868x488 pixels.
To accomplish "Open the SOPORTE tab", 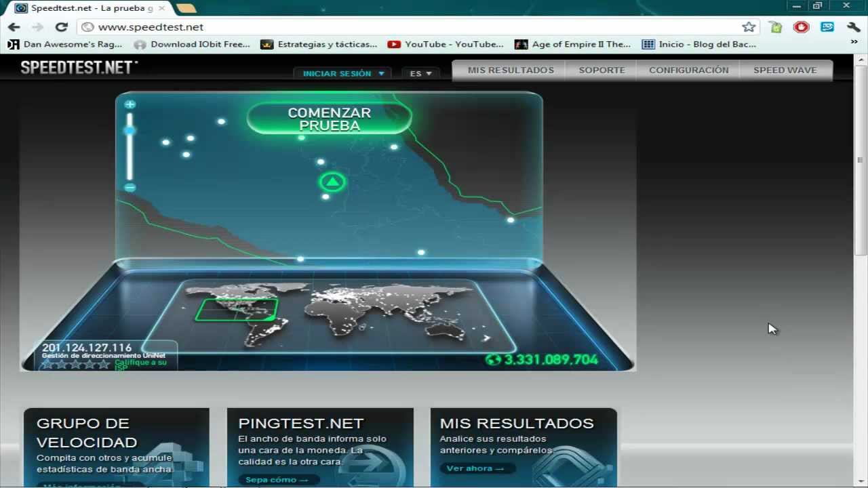I will point(601,70).
